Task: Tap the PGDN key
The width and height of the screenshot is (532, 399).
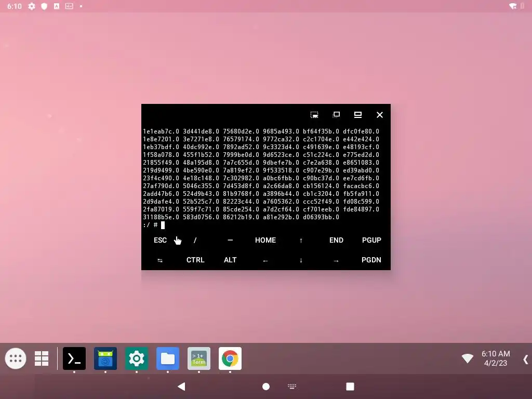Action: pos(371,260)
